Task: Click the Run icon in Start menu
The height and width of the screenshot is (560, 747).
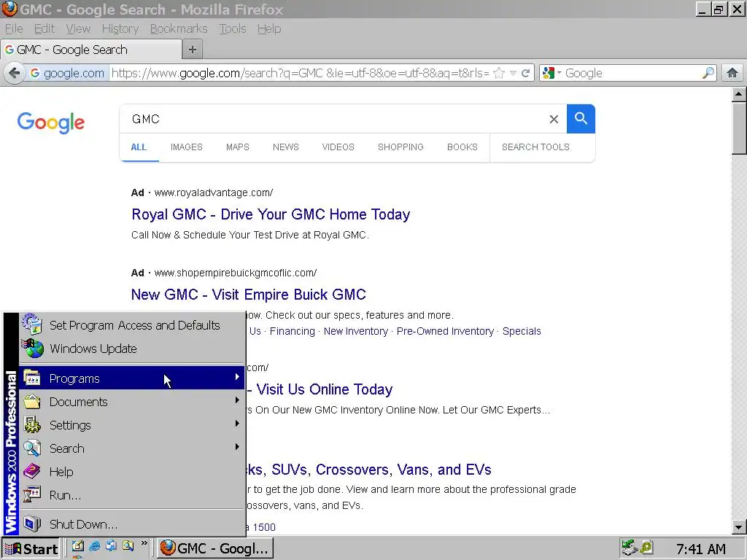Action: pyautogui.click(x=32, y=495)
